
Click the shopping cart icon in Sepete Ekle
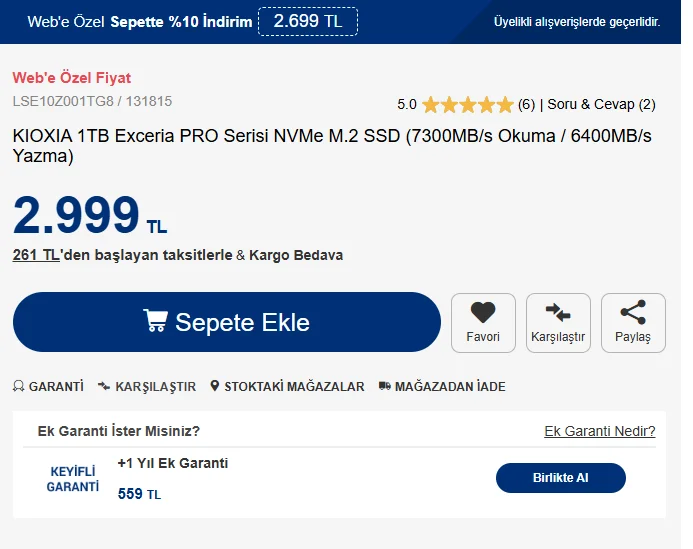(x=155, y=321)
